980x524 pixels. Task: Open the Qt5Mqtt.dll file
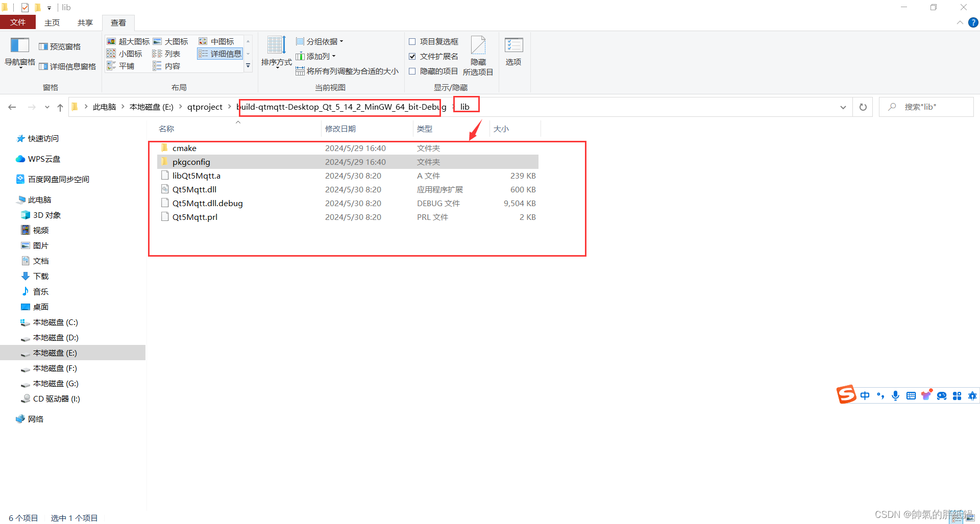point(194,189)
